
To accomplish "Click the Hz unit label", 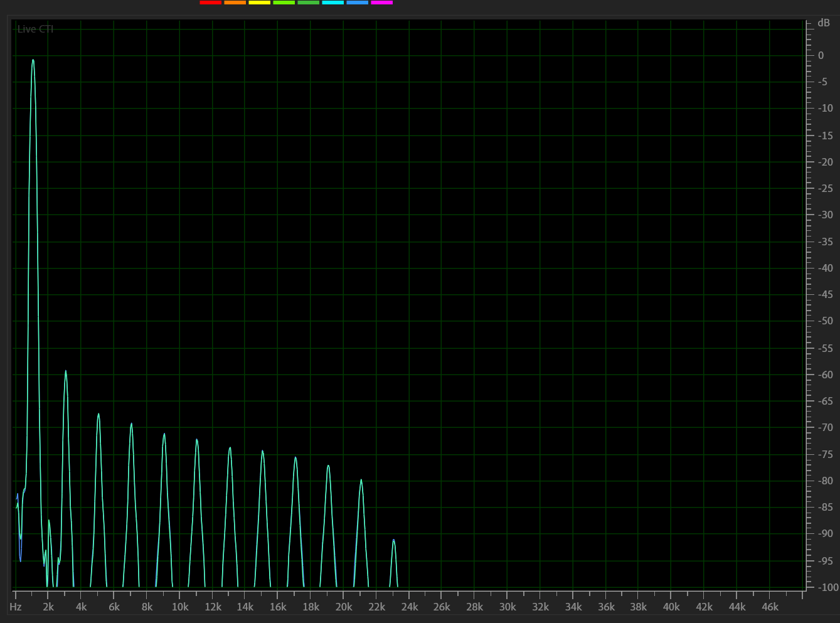I will coord(16,607).
